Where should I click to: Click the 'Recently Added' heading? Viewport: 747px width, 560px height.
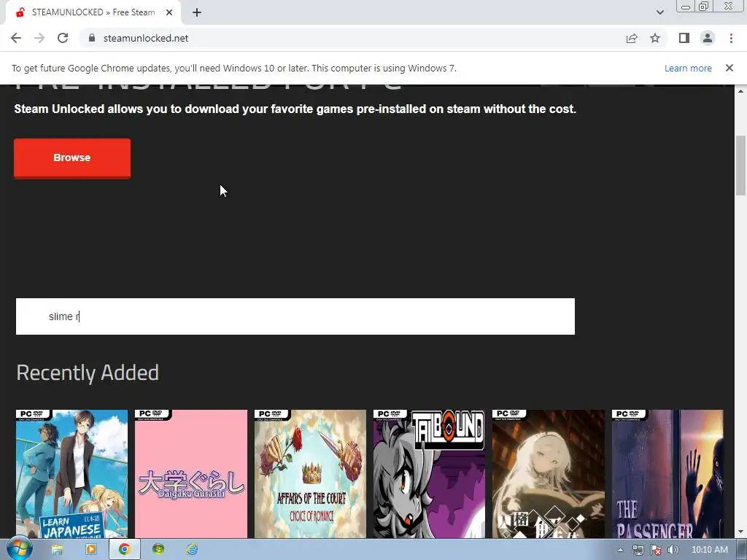pyautogui.click(x=88, y=373)
